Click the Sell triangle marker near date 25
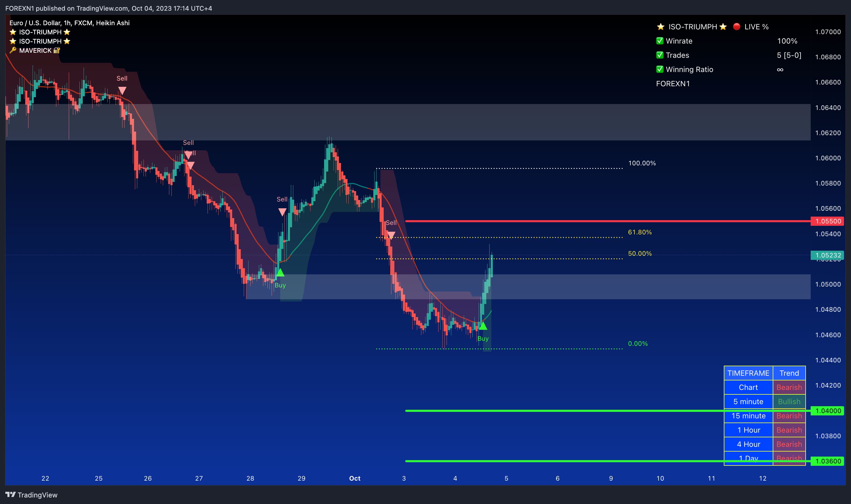The width and height of the screenshot is (851, 504). [x=122, y=91]
